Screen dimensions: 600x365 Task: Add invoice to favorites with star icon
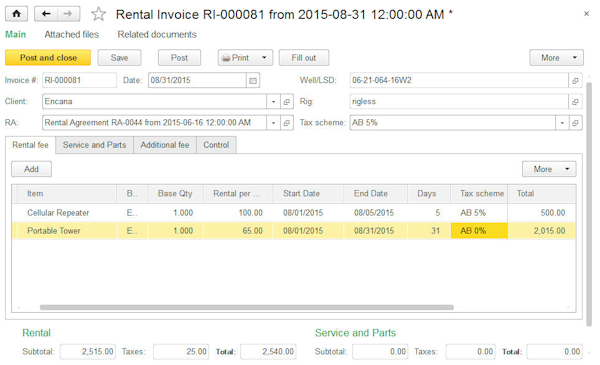pyautogui.click(x=98, y=14)
